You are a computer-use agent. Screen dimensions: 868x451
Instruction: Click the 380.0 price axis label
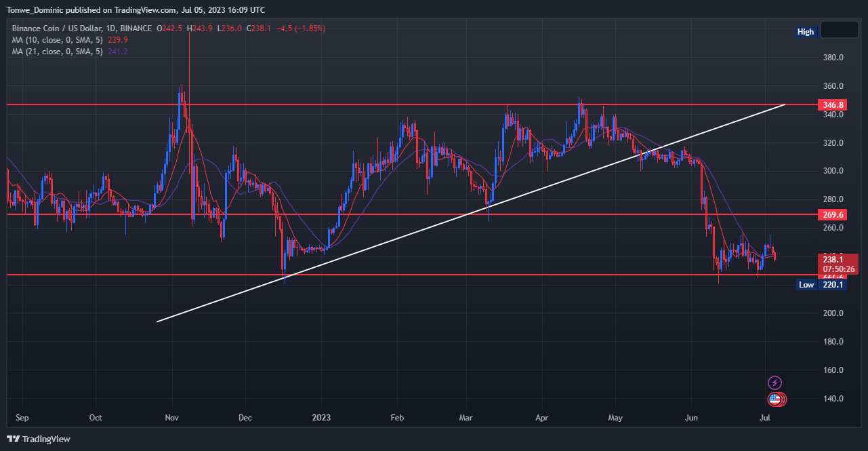tap(833, 58)
